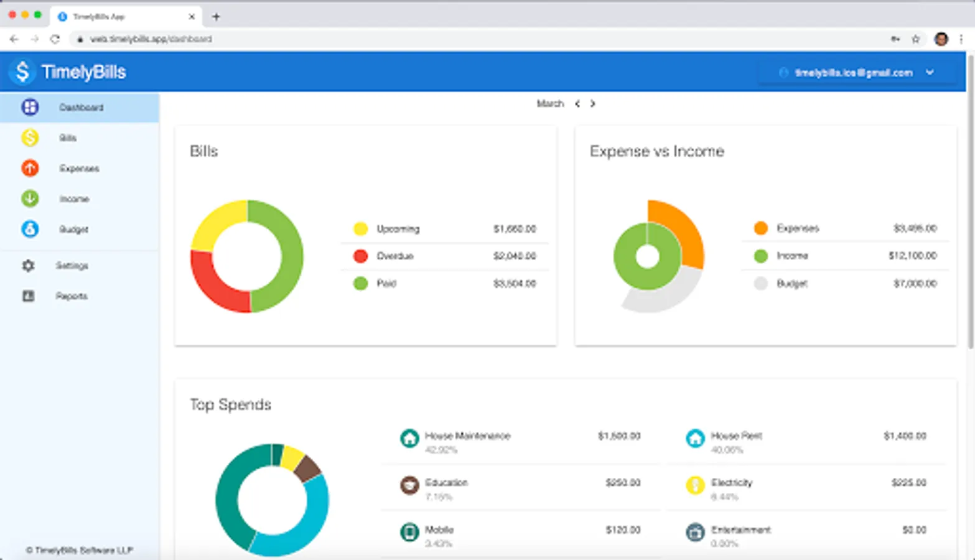The width and height of the screenshot is (975, 560).
Task: Select the Electricity bulb category icon
Action: (695, 485)
